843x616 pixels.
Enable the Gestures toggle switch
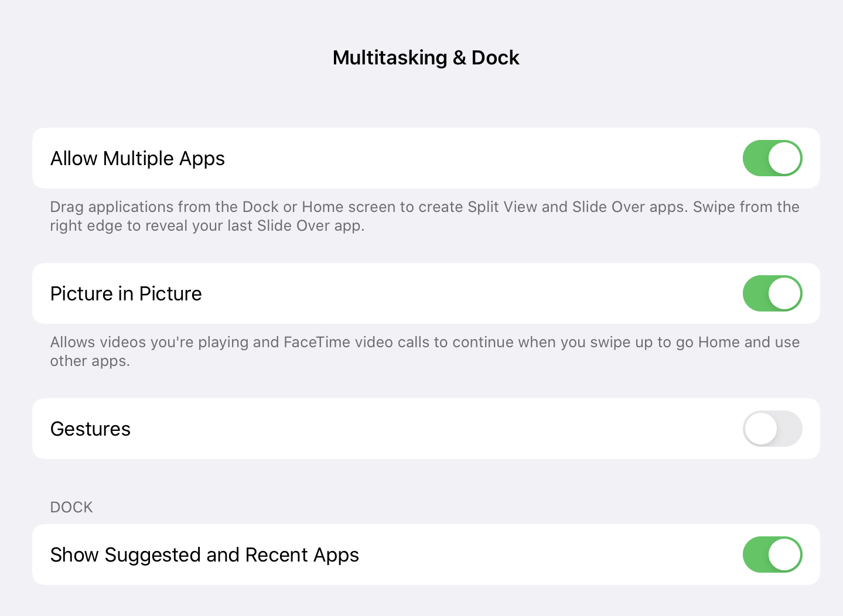click(772, 429)
